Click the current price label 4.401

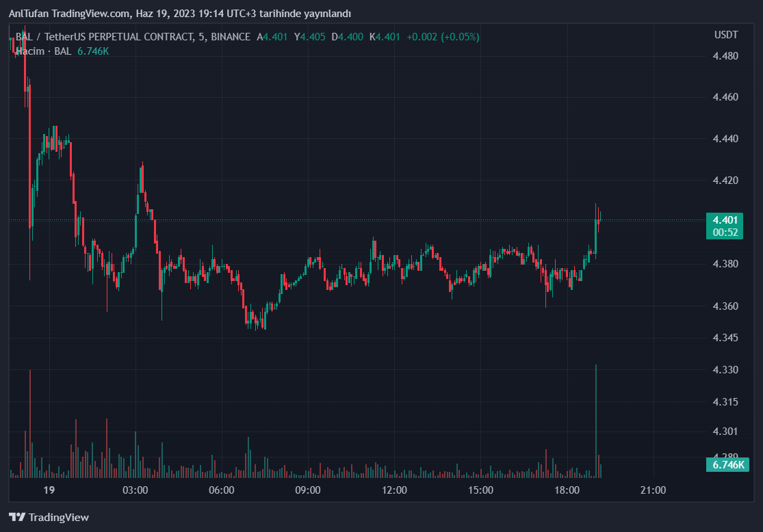725,220
